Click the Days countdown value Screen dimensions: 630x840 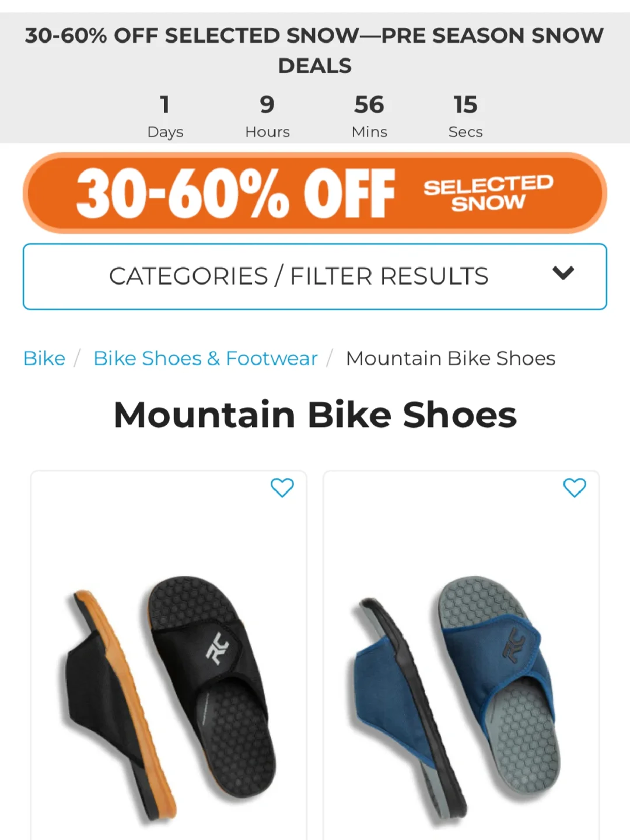tap(165, 105)
